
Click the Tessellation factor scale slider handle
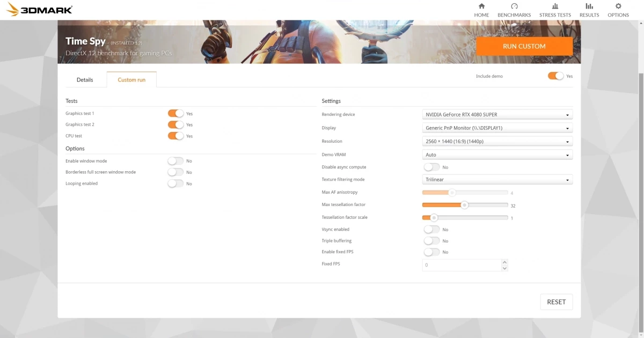pos(434,217)
